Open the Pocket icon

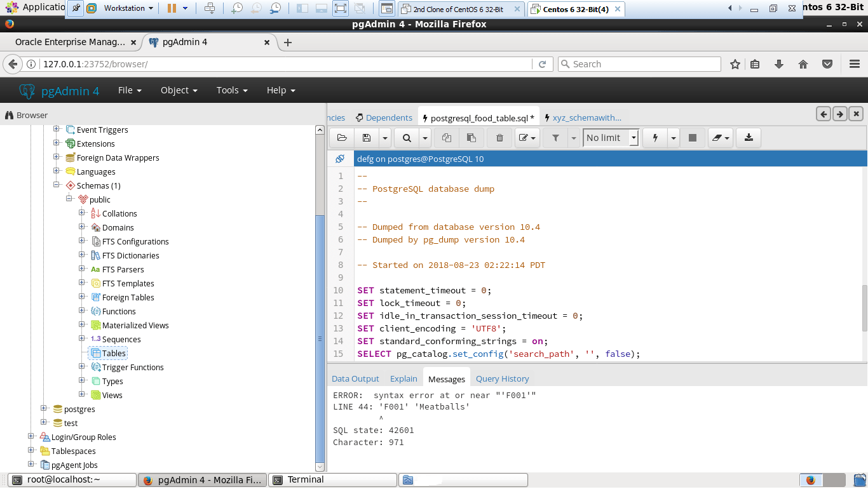tap(827, 64)
